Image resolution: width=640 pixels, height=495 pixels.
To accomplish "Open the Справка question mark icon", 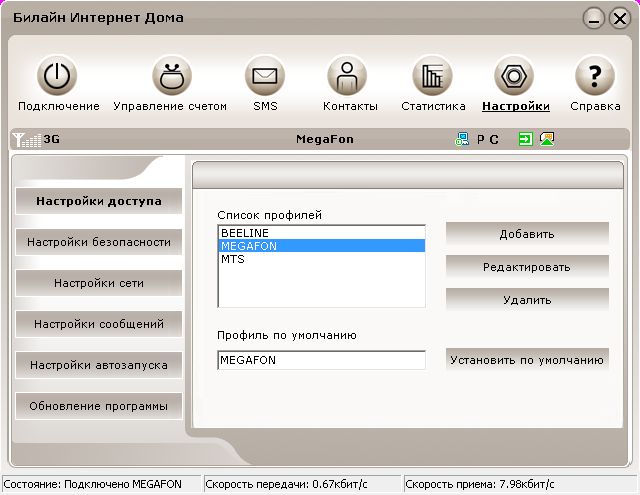I will click(595, 76).
